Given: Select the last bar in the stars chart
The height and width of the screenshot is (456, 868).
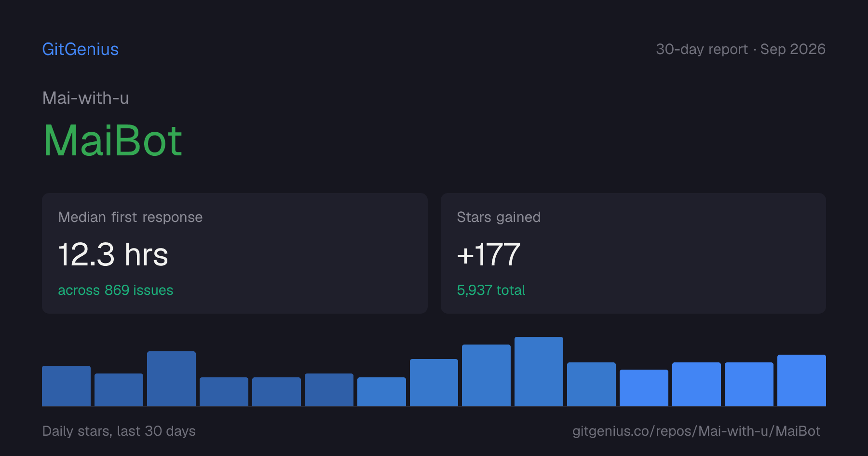Looking at the screenshot, I should 801,380.
